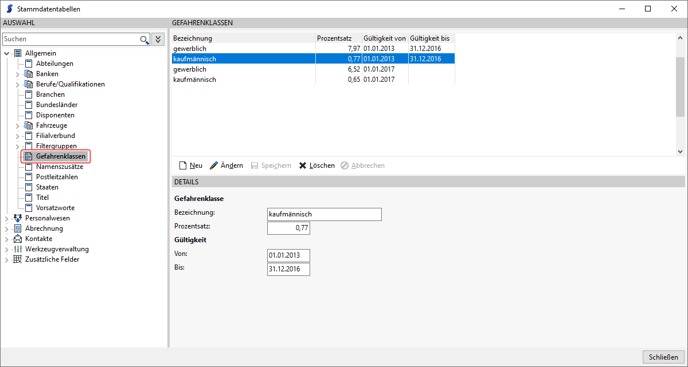Expand the Banken tree node
The height and width of the screenshot is (367, 688).
(18, 74)
